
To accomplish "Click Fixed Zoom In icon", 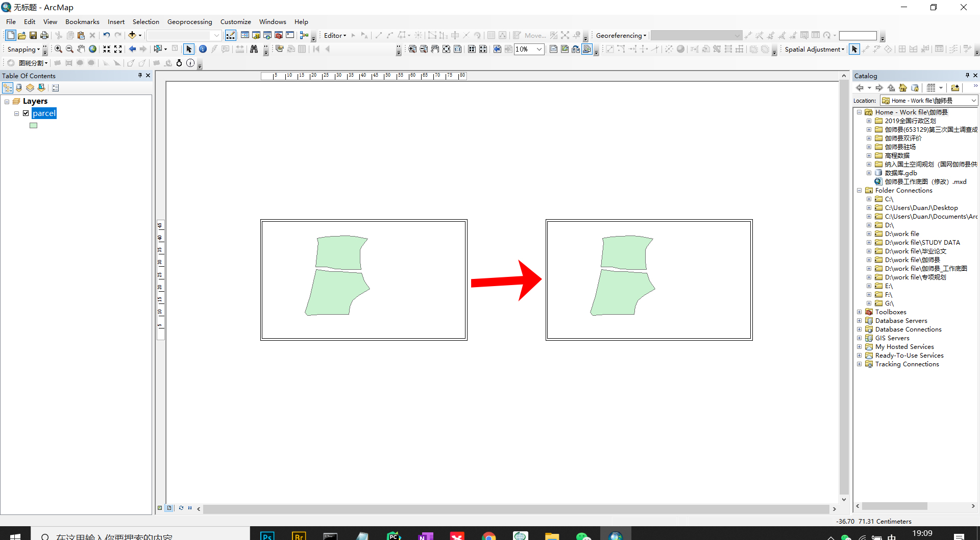I will [x=107, y=49].
